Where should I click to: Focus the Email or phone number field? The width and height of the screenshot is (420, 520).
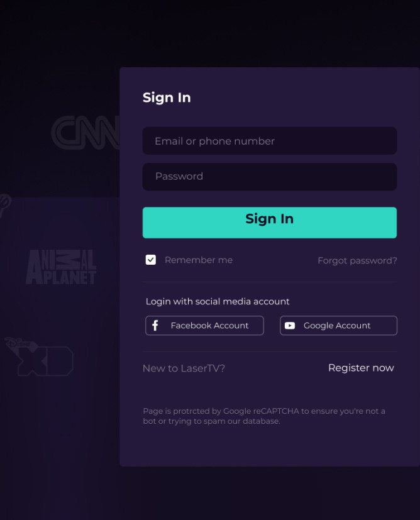pos(269,141)
